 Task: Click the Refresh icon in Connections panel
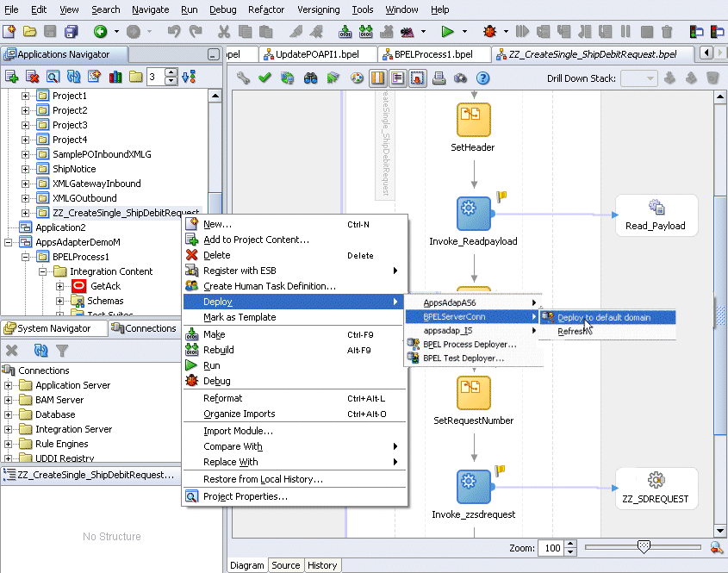coord(40,351)
